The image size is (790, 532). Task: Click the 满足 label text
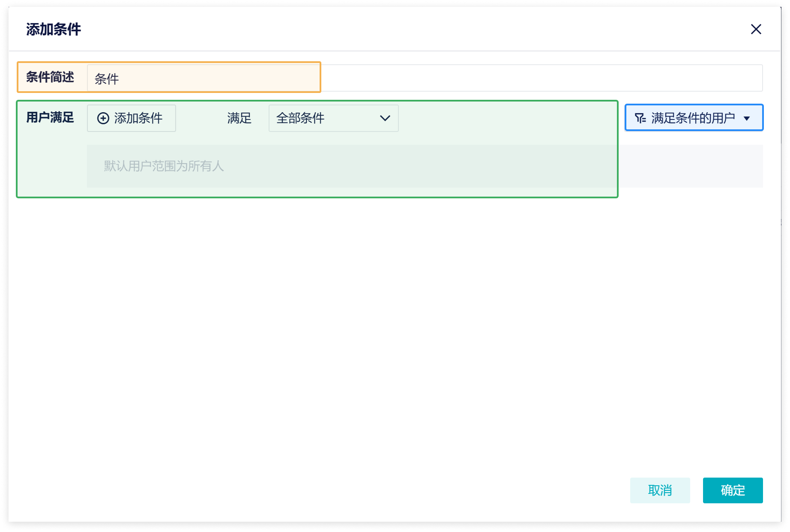tap(239, 118)
